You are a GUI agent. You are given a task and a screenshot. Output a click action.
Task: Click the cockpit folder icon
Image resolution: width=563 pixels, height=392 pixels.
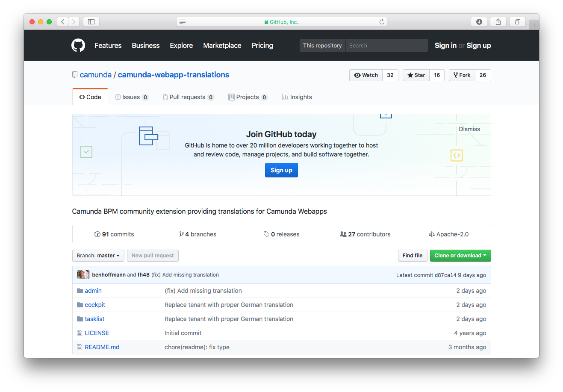click(x=80, y=305)
